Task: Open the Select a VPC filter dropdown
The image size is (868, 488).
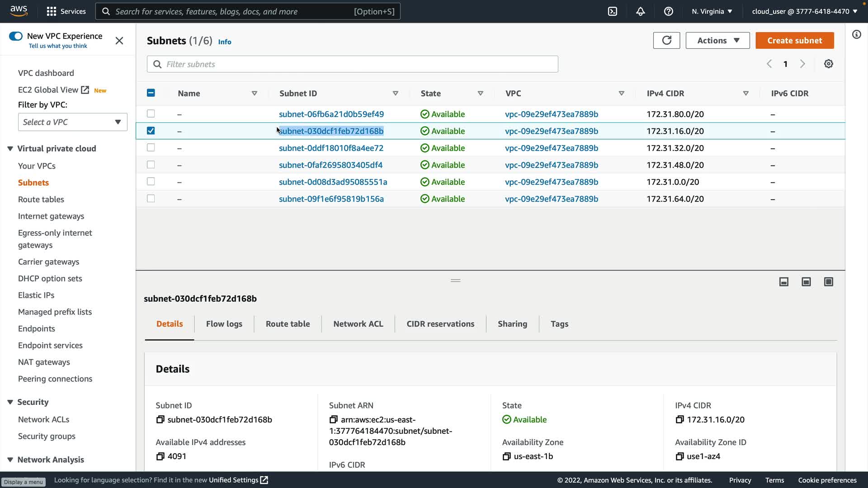Action: click(72, 122)
